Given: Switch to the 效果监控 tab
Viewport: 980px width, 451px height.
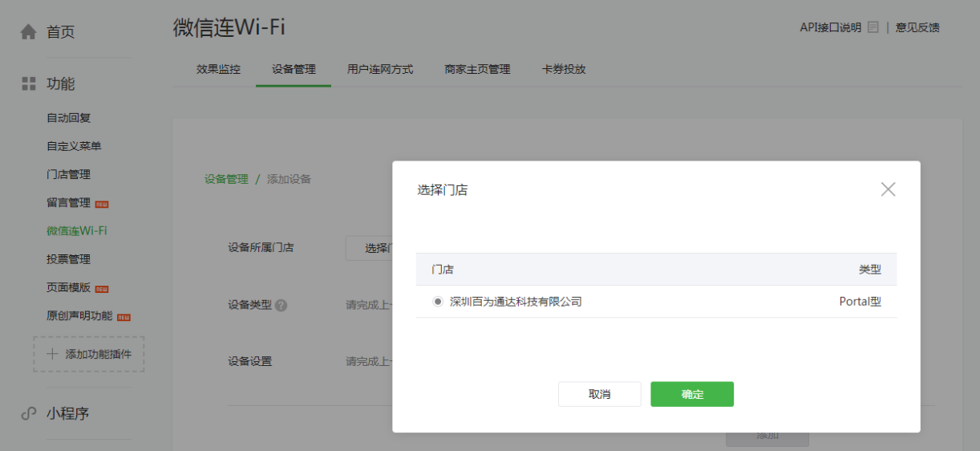Looking at the screenshot, I should pyautogui.click(x=218, y=69).
